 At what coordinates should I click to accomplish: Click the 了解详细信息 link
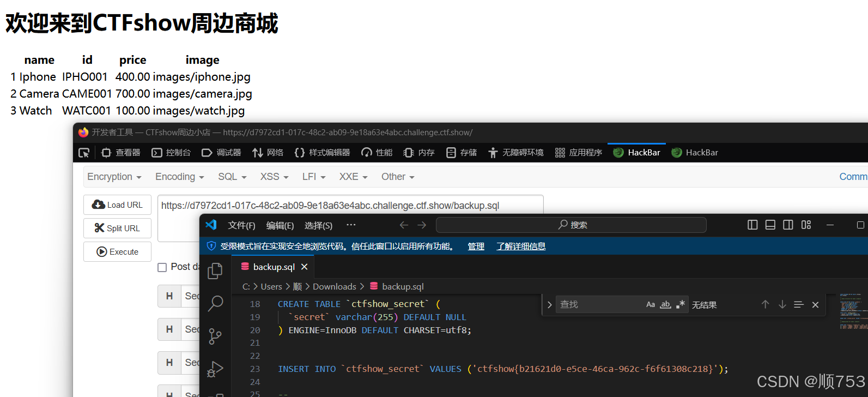point(521,246)
